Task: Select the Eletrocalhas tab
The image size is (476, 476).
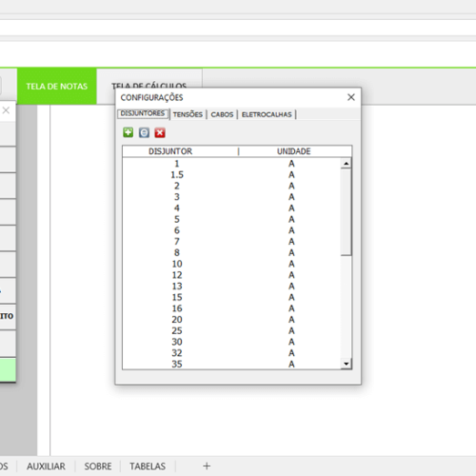Action: click(x=267, y=114)
